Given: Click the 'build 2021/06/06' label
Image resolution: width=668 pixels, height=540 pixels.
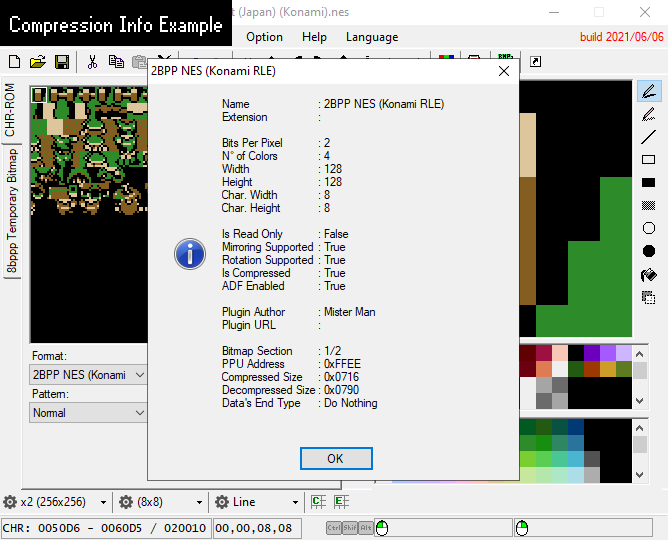Looking at the screenshot, I should click(x=622, y=37).
